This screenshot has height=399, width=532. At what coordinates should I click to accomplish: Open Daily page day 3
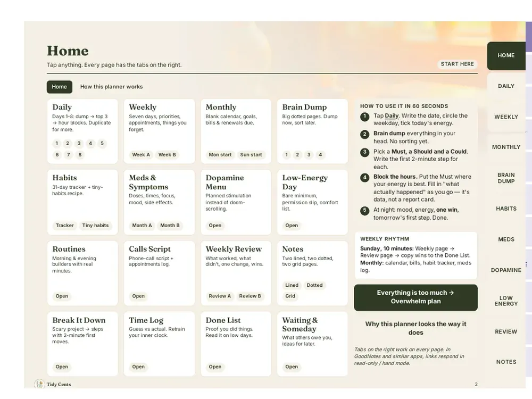(x=79, y=144)
